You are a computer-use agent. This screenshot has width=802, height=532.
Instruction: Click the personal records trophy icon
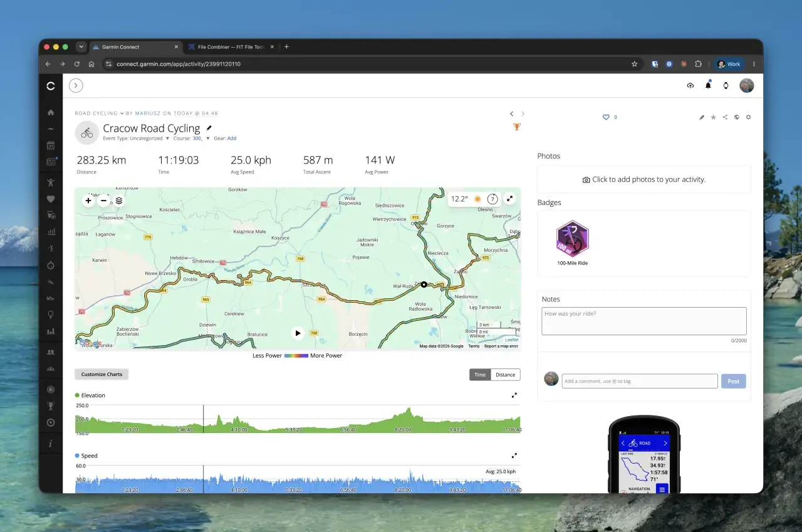(516, 127)
